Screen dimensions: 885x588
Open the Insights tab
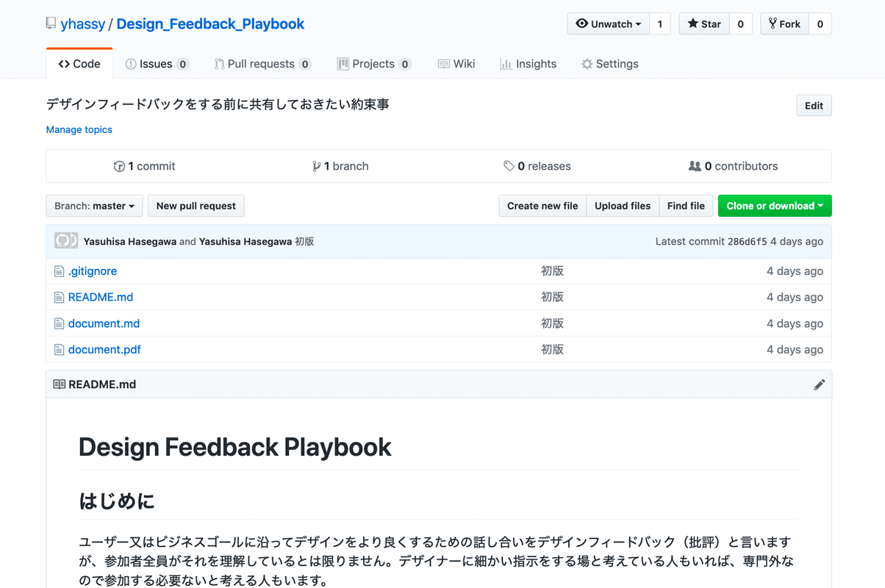tap(528, 64)
